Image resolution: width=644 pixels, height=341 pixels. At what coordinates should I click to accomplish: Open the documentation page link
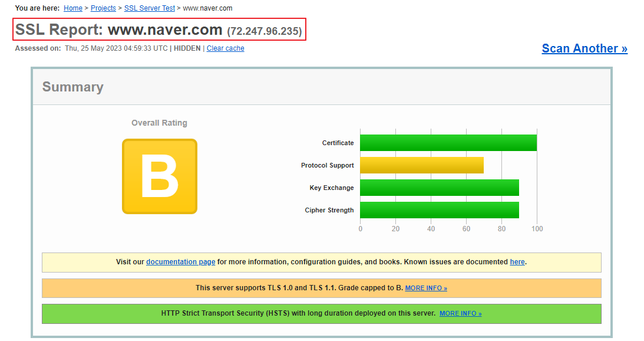[x=181, y=262]
